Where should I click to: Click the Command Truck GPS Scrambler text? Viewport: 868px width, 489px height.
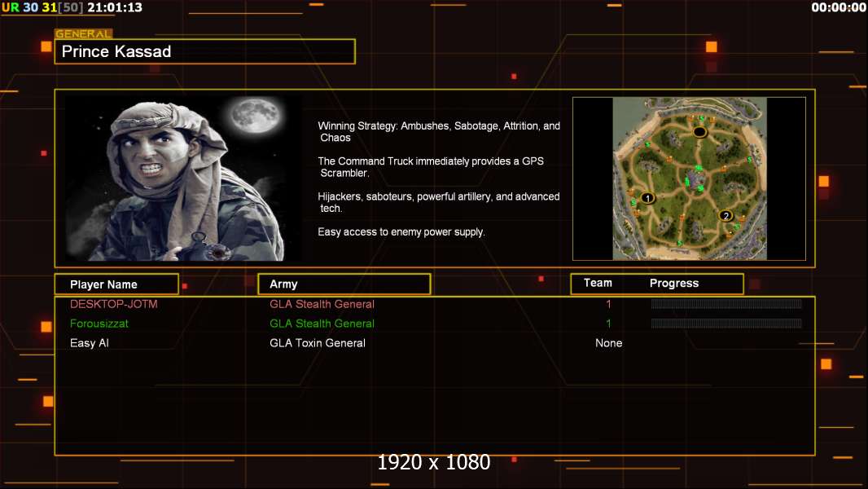point(431,167)
